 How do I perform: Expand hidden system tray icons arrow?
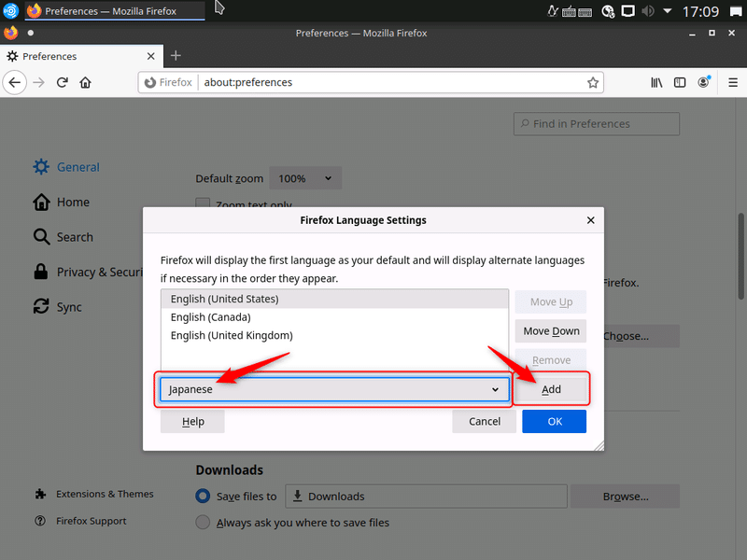pyautogui.click(x=668, y=10)
